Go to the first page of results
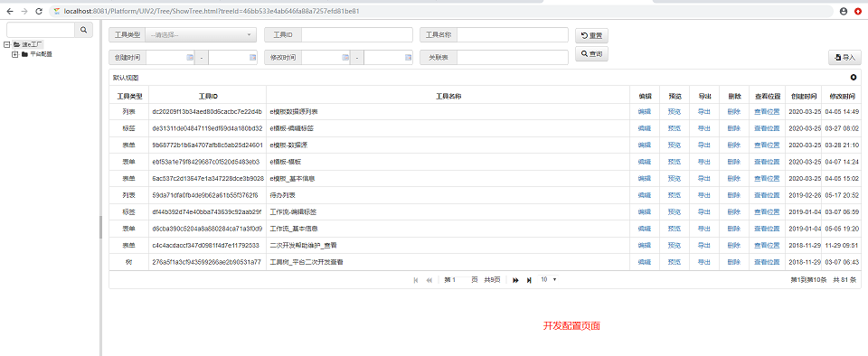 [x=416, y=280]
